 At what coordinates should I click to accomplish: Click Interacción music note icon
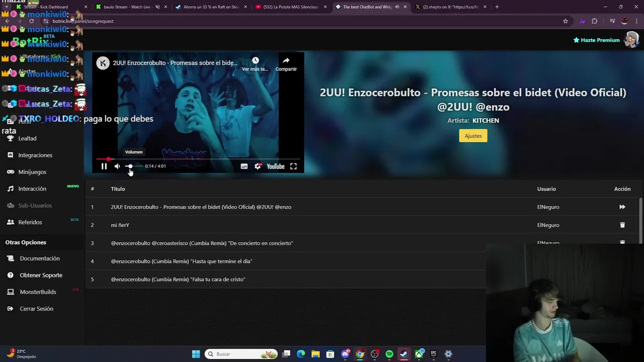[x=10, y=189]
